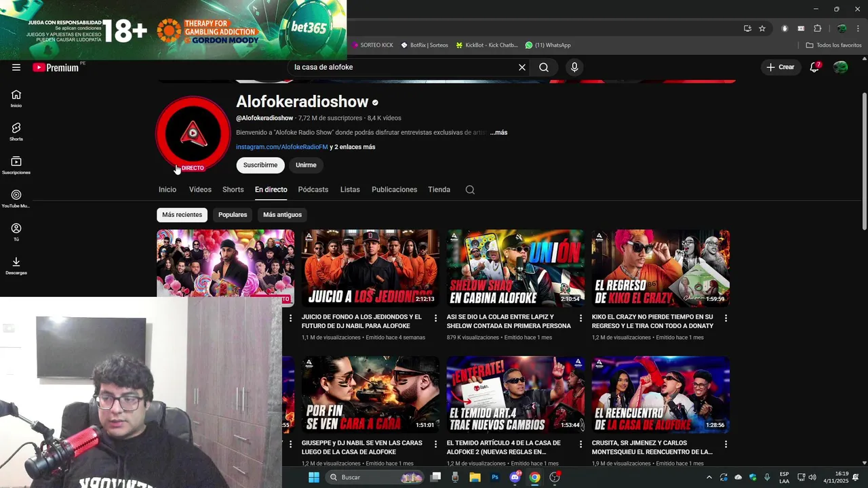Open the Tú profile section
868x488 pixels.
tap(16, 232)
